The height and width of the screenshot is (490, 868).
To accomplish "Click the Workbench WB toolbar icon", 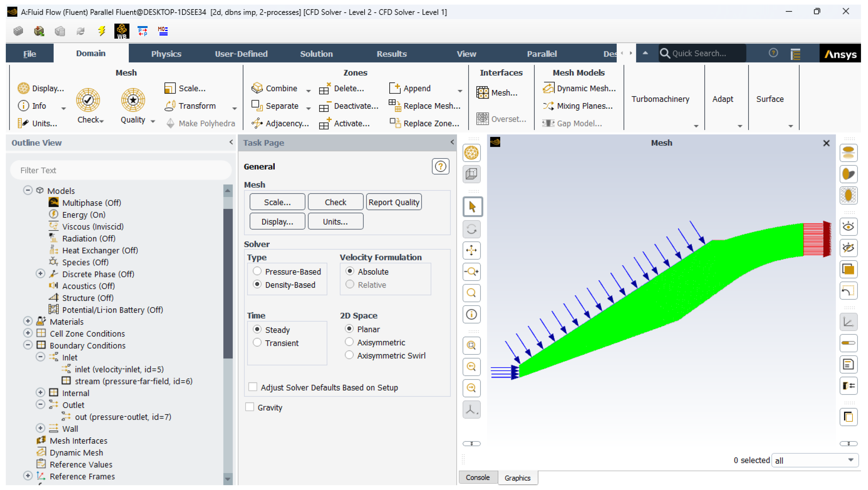I will (x=122, y=31).
